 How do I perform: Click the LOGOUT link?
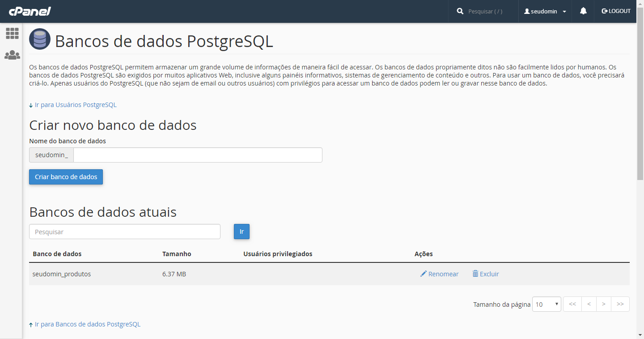click(x=616, y=11)
